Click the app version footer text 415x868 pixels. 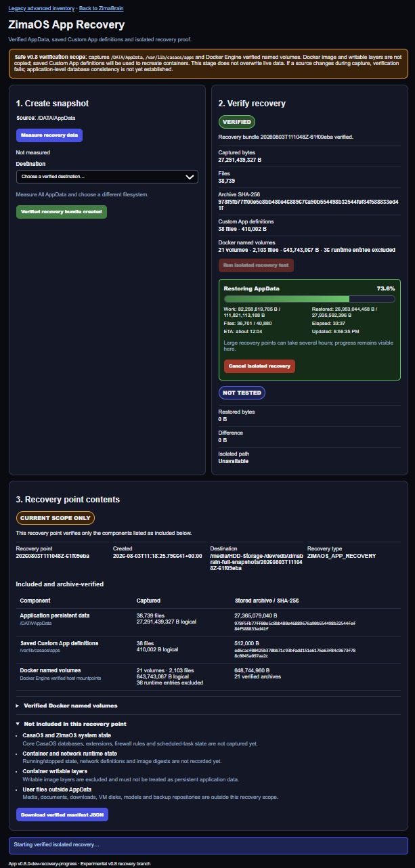[79, 863]
